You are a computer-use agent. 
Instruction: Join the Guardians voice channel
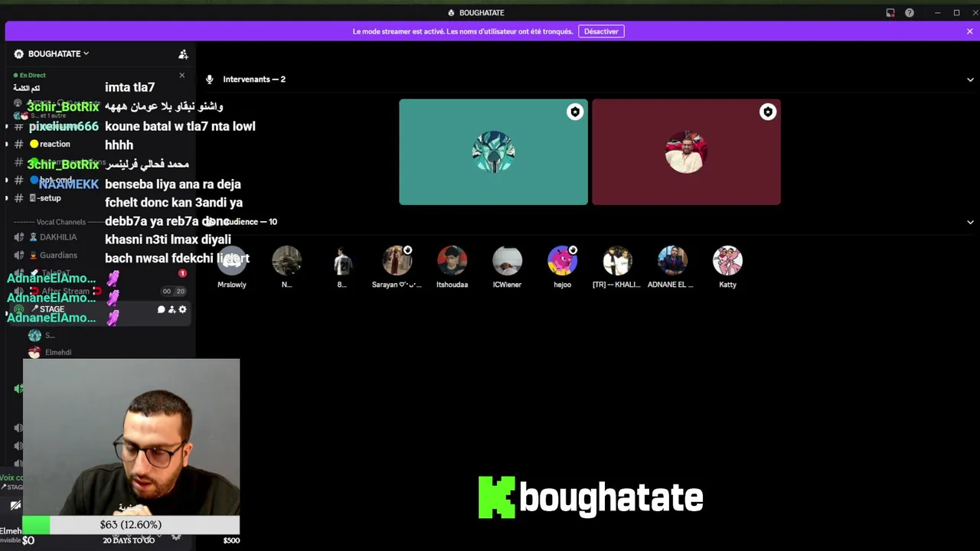[57, 256]
